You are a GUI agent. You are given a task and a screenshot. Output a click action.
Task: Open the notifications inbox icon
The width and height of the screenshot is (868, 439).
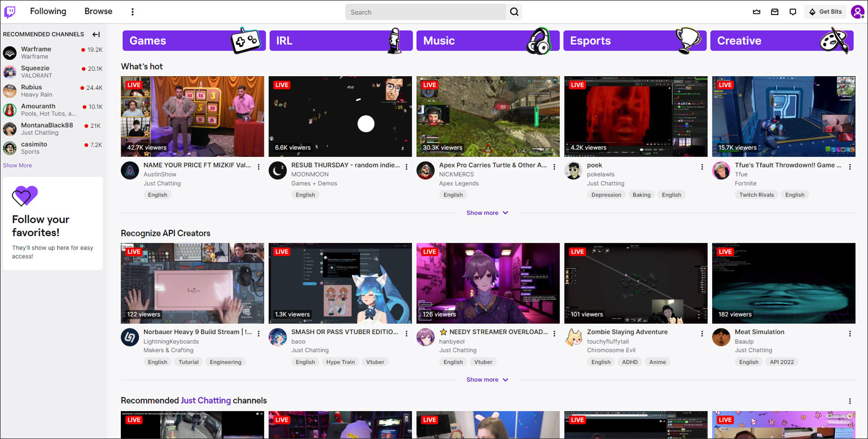(x=775, y=12)
